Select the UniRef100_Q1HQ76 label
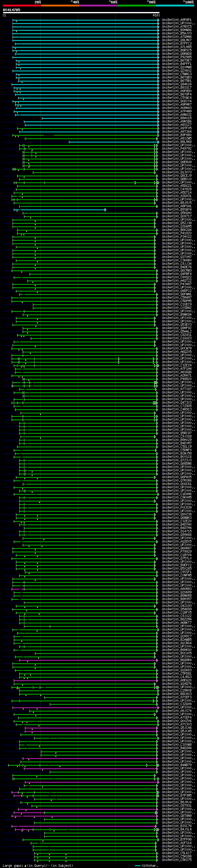The width and height of the screenshot is (197, 868). click(x=177, y=684)
